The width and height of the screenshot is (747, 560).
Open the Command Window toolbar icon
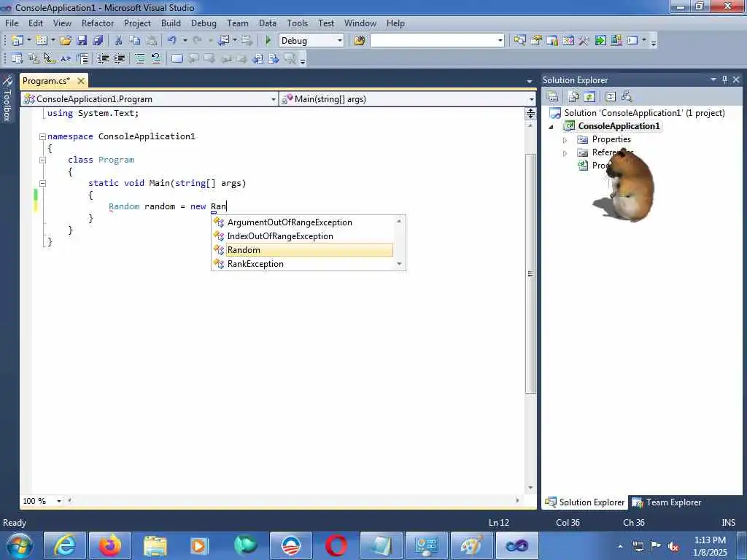point(632,41)
